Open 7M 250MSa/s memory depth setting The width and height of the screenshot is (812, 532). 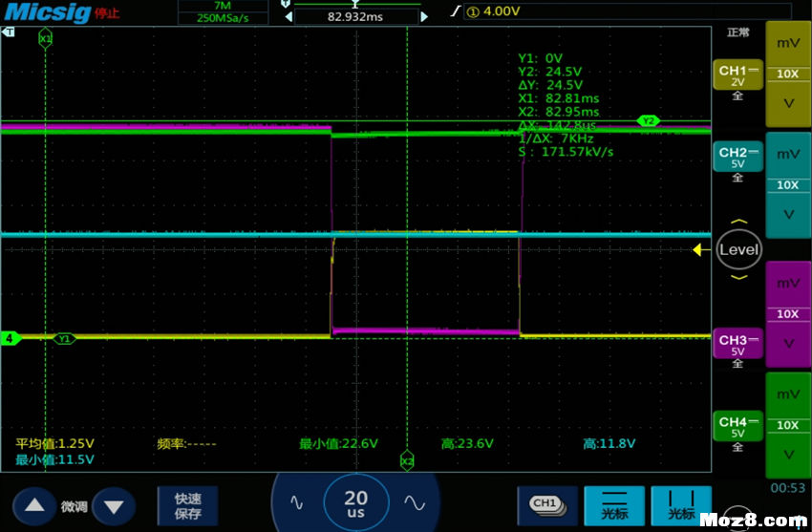pos(223,11)
